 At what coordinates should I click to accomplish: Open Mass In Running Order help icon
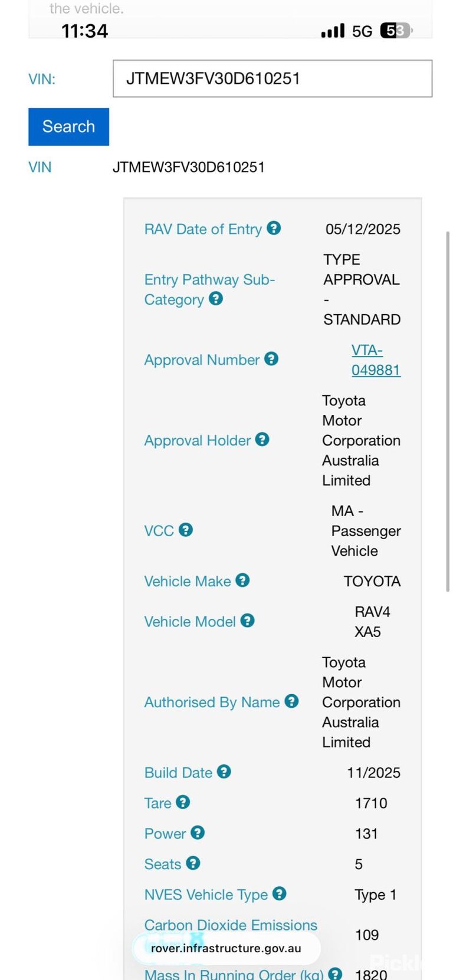[x=335, y=974]
